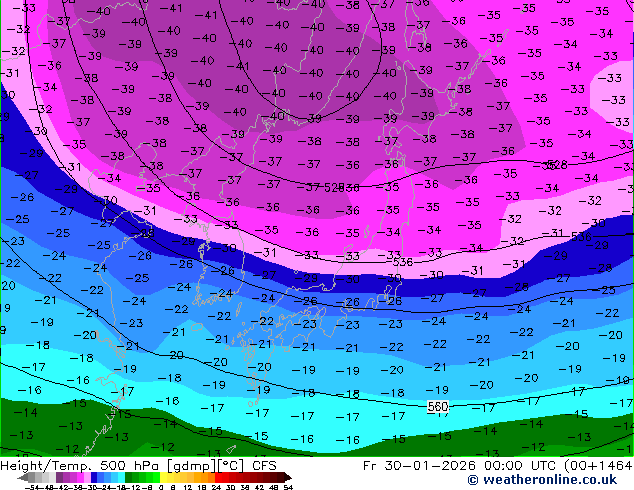This screenshot has width=634, height=490.
Task: Click the 'Fr 30-01-2026 00:00 UTC' date label
Action: tap(461, 466)
